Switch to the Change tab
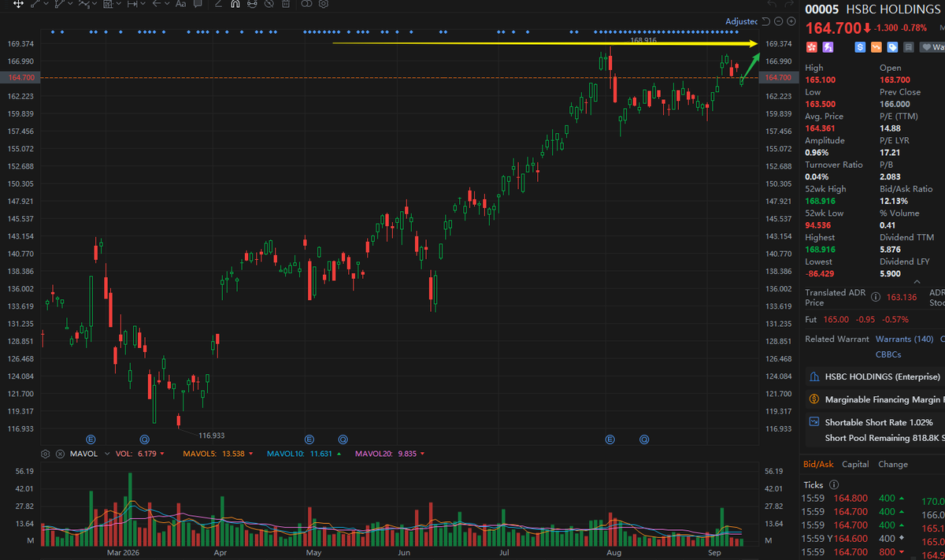 click(892, 464)
